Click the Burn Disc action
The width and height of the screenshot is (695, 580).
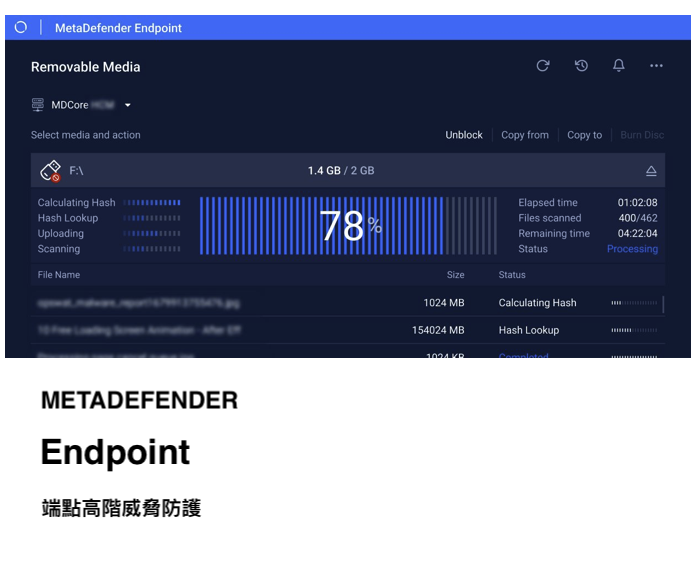[642, 135]
